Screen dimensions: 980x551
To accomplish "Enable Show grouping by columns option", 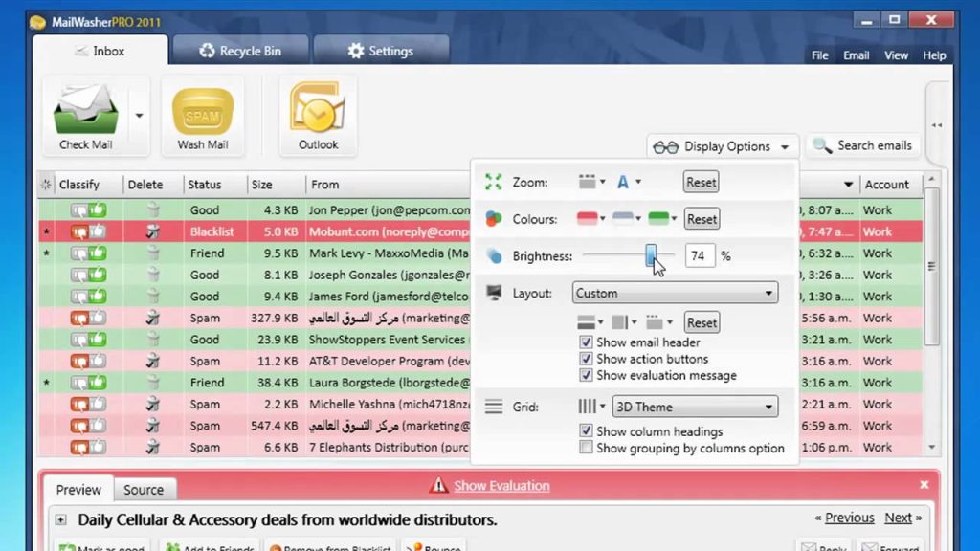I will [x=587, y=448].
